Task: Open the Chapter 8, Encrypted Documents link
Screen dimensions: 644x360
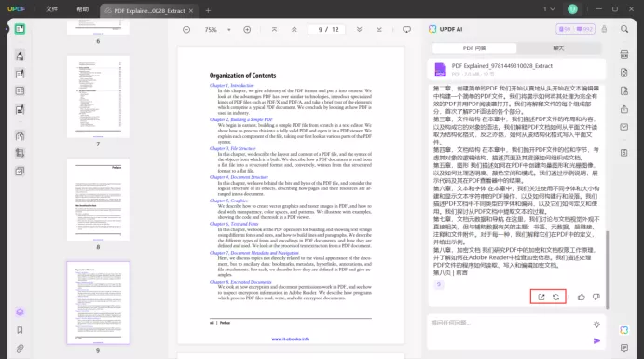Action: [x=240, y=282]
